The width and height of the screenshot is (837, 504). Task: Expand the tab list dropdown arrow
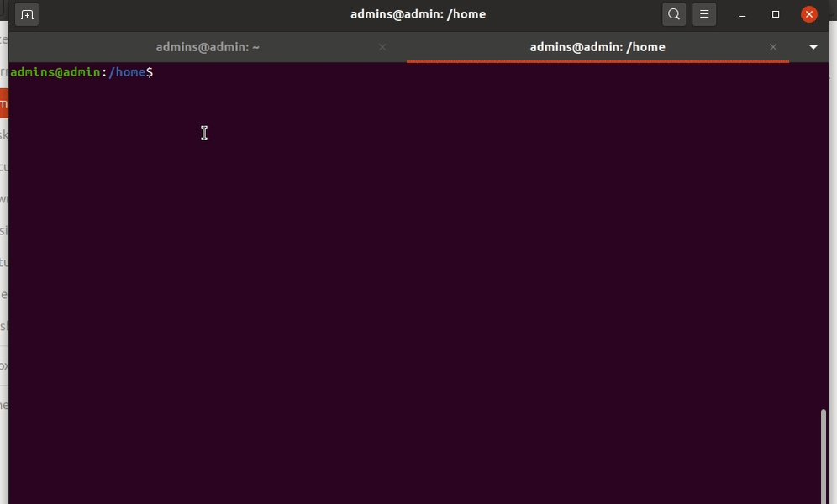point(813,48)
